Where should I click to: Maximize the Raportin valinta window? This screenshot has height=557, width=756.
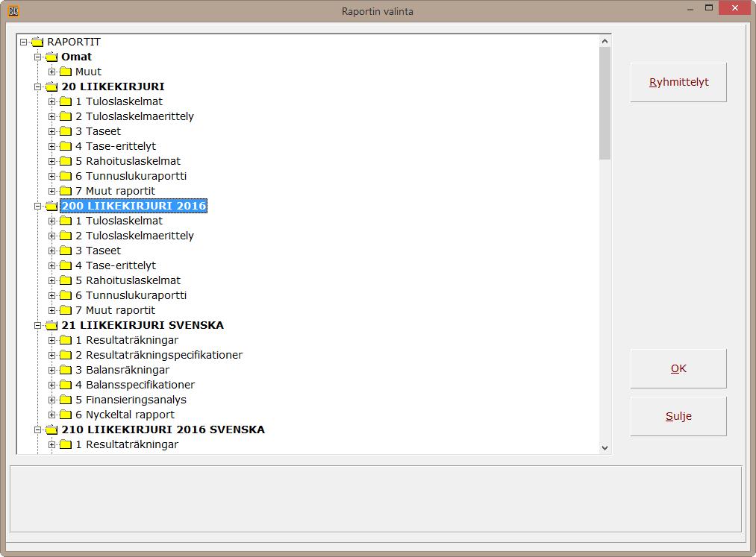coord(709,7)
